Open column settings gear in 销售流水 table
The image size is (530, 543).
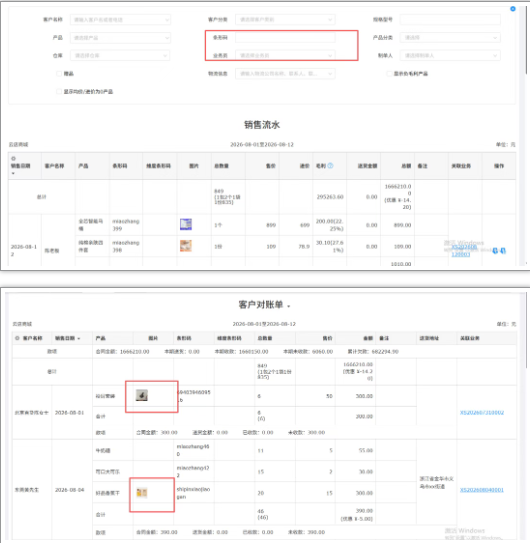point(14,159)
